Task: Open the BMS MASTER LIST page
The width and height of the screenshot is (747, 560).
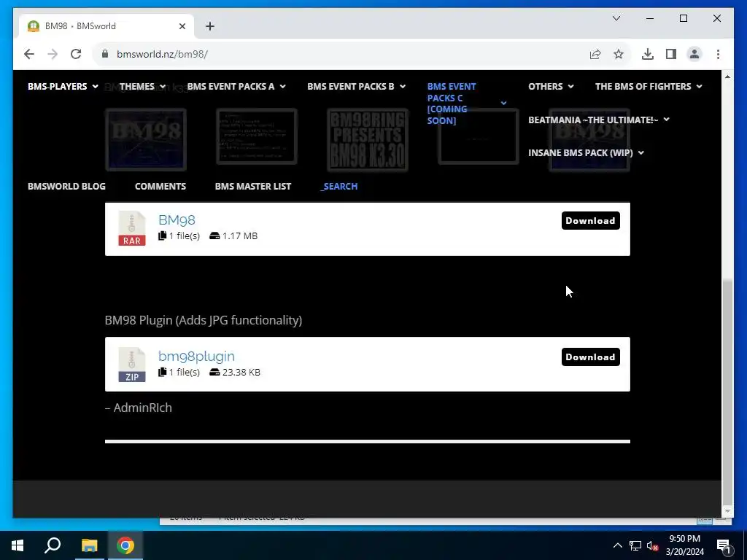Action: click(x=253, y=186)
